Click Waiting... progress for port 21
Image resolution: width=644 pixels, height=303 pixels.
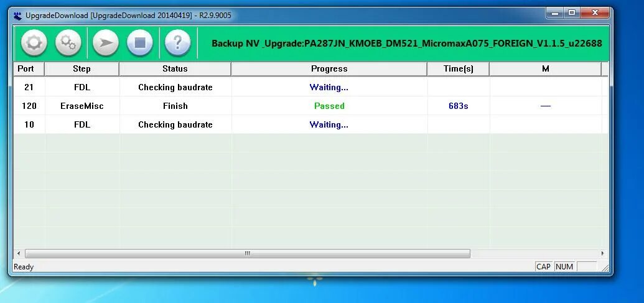[x=329, y=87]
